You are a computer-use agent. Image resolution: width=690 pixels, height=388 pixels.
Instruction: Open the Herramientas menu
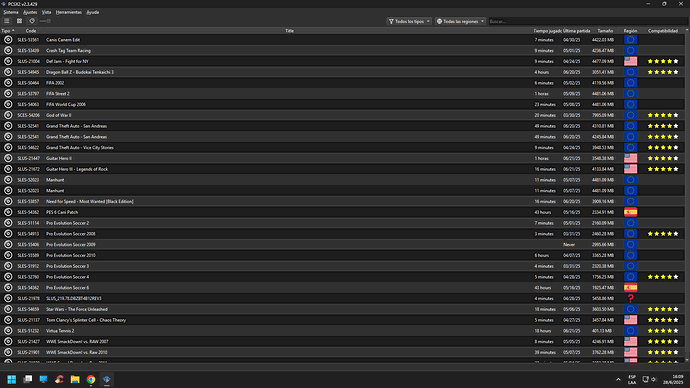click(69, 12)
